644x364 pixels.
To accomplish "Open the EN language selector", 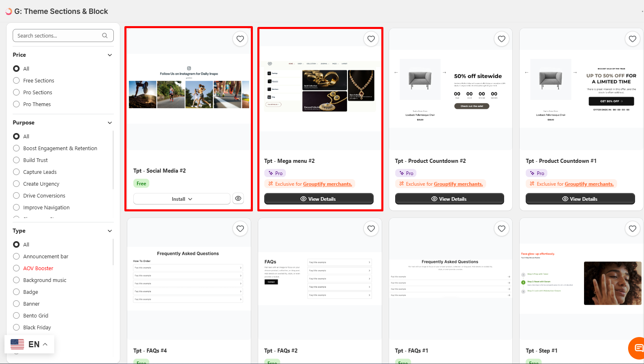I will [x=29, y=344].
